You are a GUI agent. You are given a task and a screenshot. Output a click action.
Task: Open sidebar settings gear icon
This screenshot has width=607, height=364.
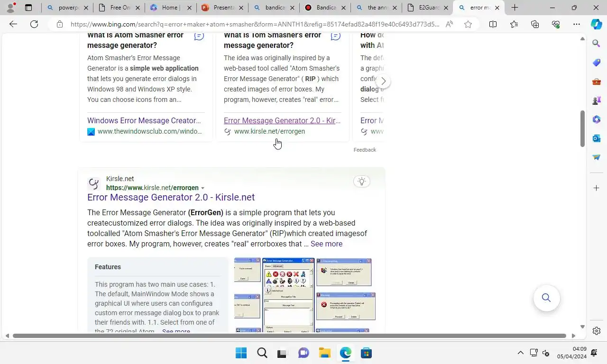coord(597,331)
